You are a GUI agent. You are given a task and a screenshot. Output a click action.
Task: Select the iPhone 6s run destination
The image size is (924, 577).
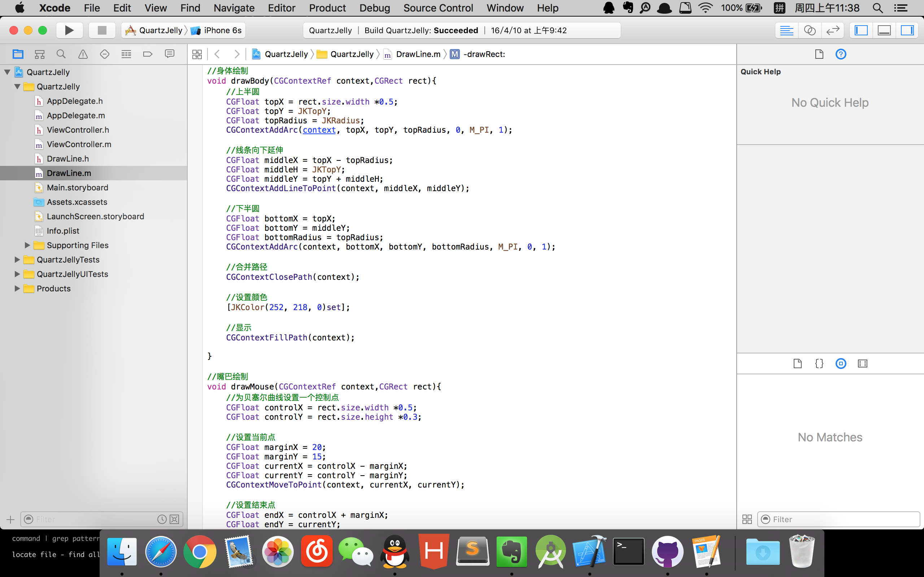point(222,30)
